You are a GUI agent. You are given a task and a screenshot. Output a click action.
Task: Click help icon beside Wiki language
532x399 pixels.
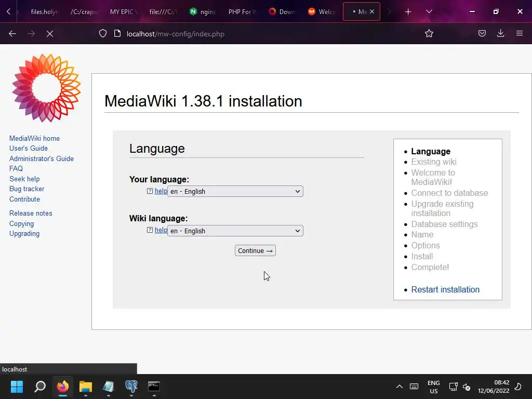(x=150, y=230)
